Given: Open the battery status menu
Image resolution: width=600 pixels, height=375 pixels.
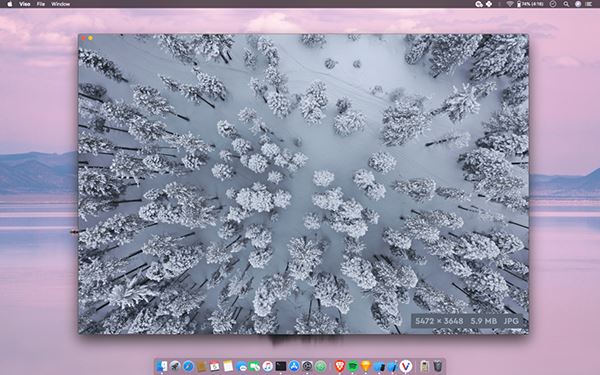Looking at the screenshot, I should coord(530,4).
